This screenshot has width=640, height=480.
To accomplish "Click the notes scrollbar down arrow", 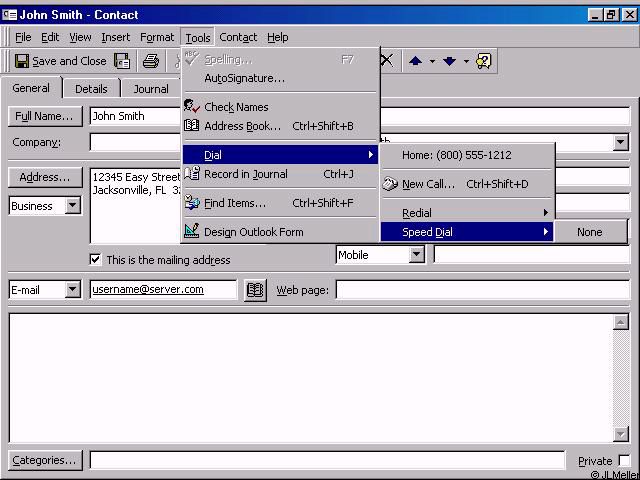I will coord(620,434).
